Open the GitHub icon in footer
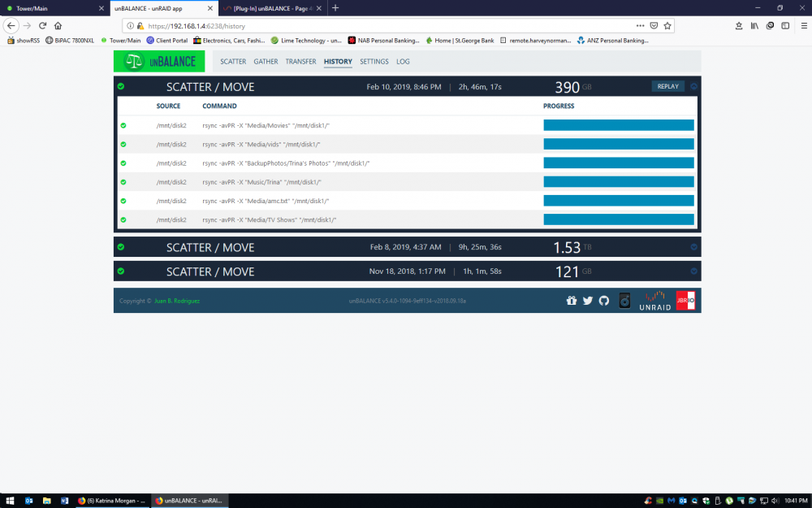The height and width of the screenshot is (508, 812). click(x=604, y=301)
